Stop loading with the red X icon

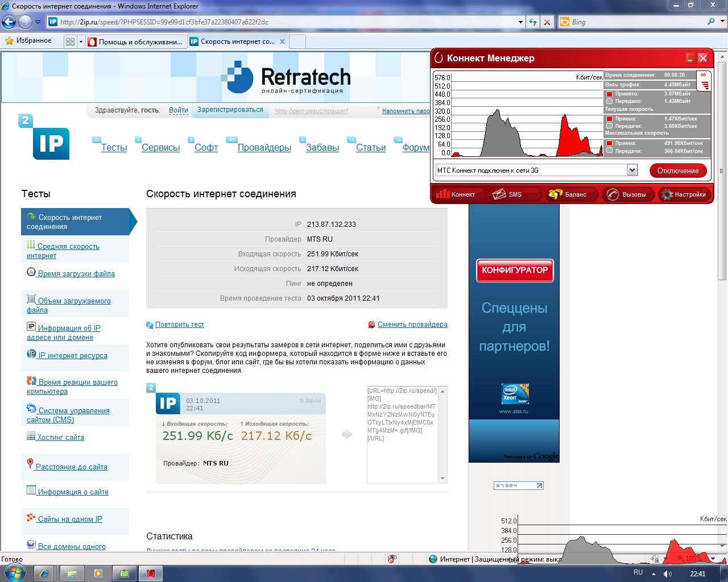[x=547, y=22]
